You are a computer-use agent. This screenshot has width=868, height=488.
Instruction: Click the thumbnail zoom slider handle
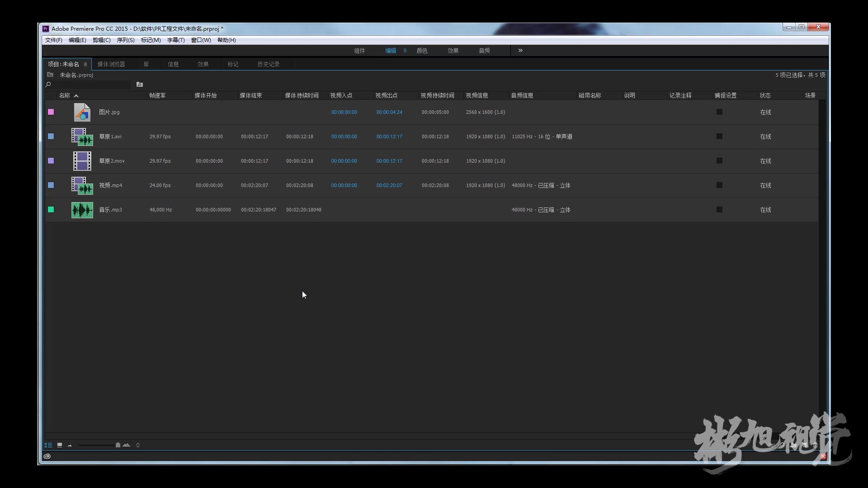[118, 445]
